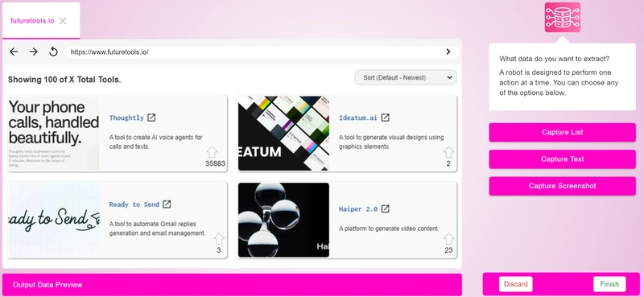Screen dimensions: 644x297
Task: Click the Capture Text button
Action: pos(562,159)
